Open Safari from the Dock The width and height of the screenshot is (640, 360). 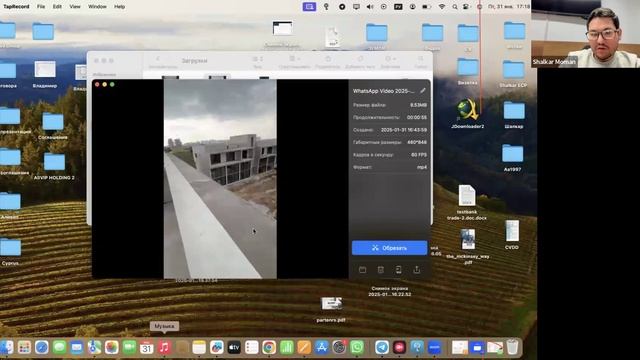click(42, 347)
